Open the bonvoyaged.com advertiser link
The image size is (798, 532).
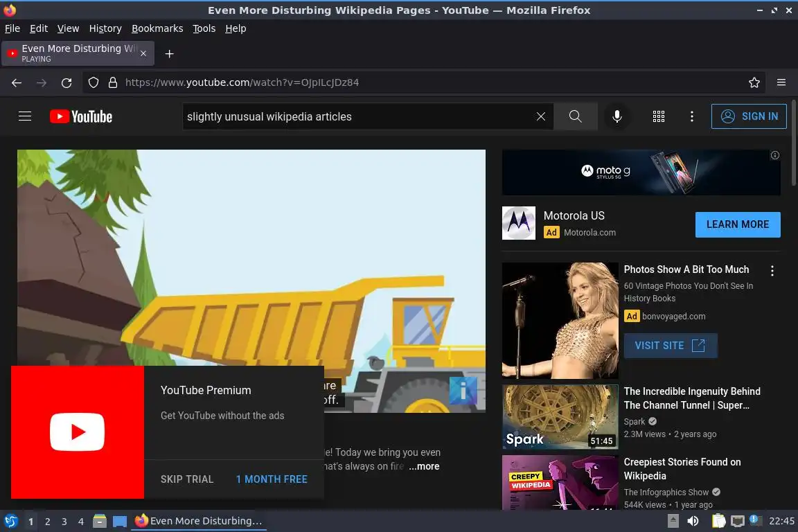(x=674, y=316)
